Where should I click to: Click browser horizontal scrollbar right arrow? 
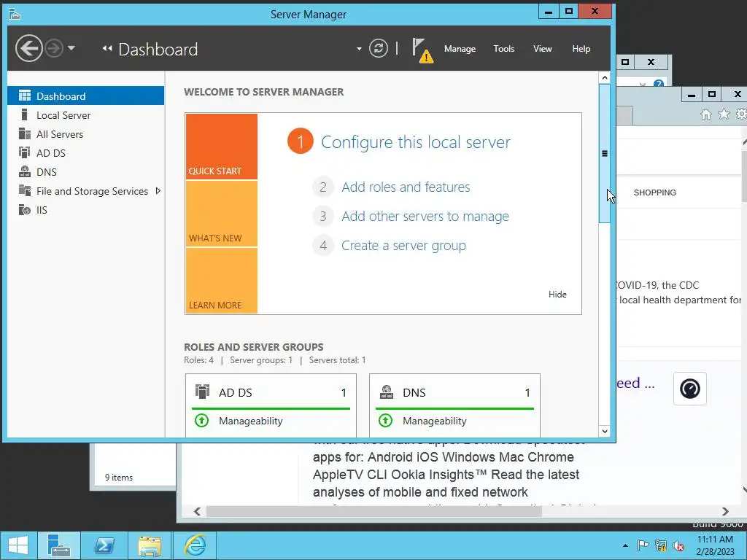[725, 511]
